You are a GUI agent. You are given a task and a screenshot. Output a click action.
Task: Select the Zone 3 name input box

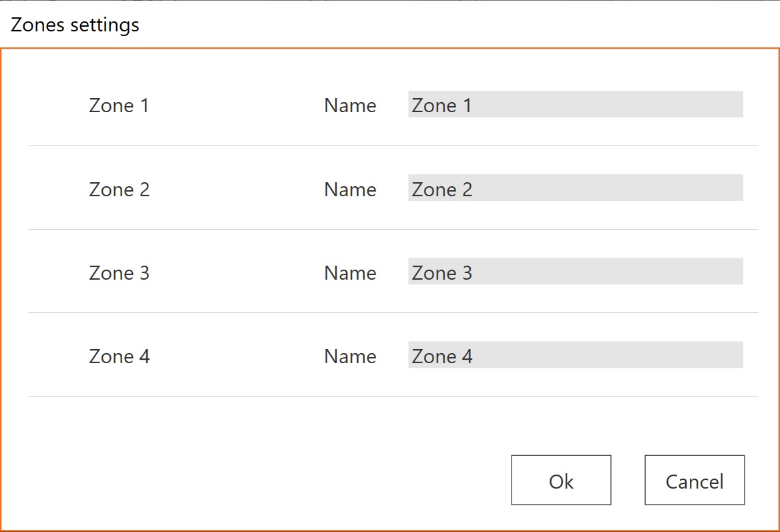tap(575, 272)
